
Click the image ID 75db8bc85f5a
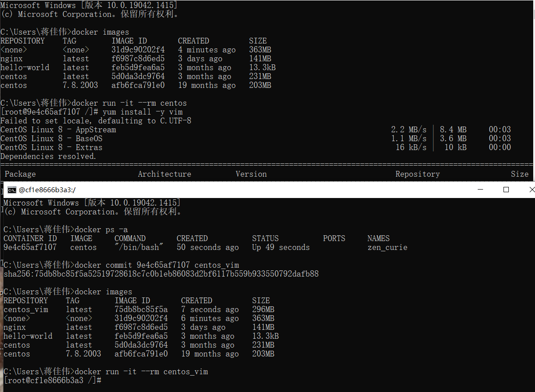click(x=141, y=309)
